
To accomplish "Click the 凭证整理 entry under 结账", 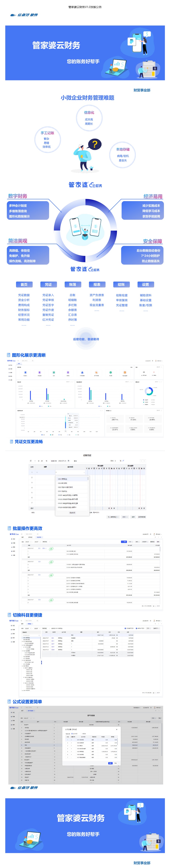I will tap(122, 305).
